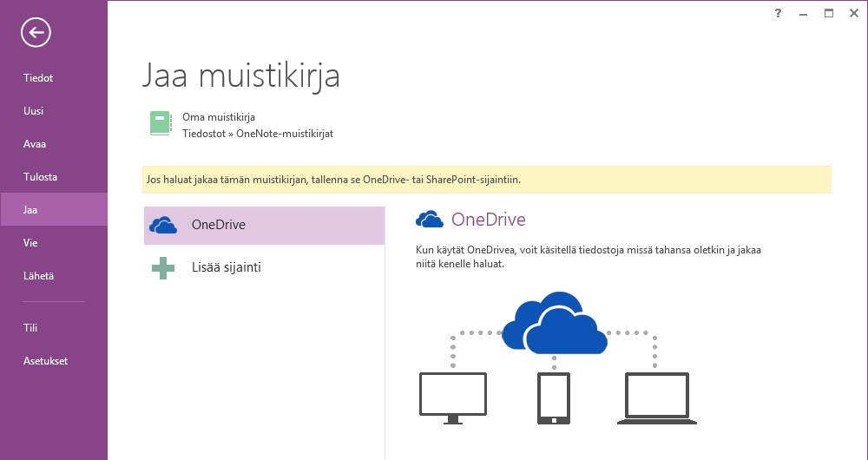Maximize the OneNote window

pos(829,13)
